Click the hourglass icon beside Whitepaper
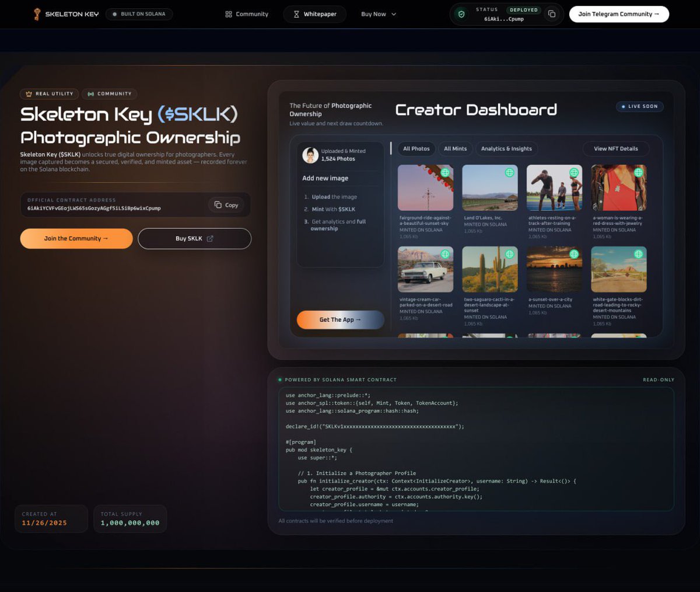 pos(296,14)
